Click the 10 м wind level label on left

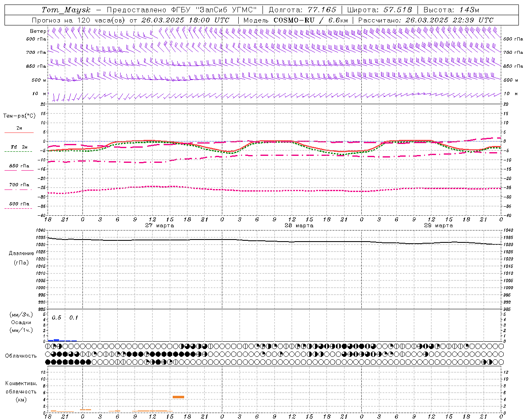[x=39, y=94]
